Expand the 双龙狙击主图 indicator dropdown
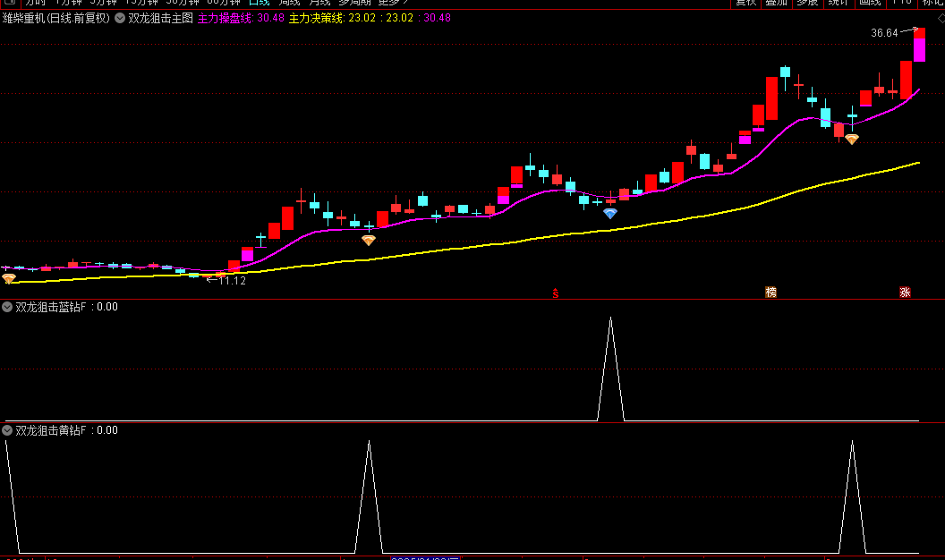This screenshot has height=560, width=945. click(120, 18)
